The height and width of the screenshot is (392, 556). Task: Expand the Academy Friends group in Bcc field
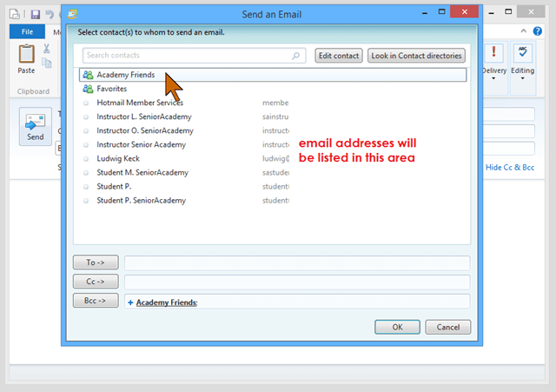130,302
